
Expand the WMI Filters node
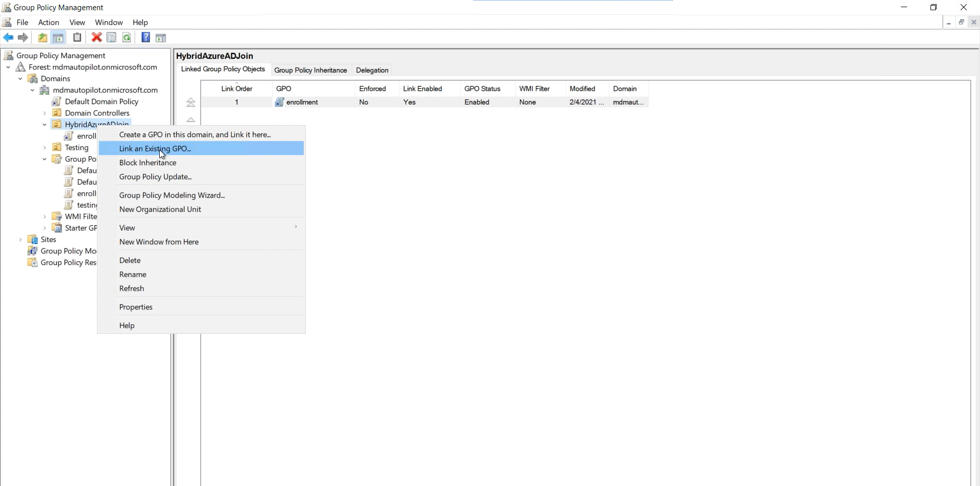44,216
